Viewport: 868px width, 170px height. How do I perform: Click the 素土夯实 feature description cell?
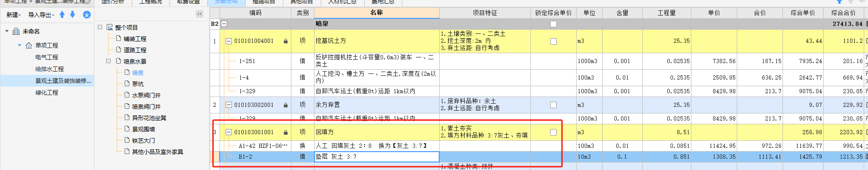point(485,132)
